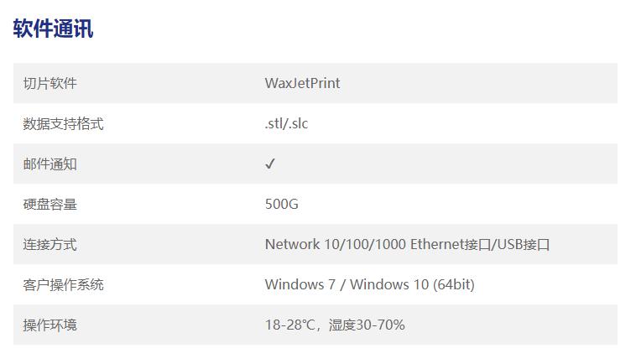Click the Windows 10 (64bit) text
Image resolution: width=636 pixels, height=364 pixels.
412,284
